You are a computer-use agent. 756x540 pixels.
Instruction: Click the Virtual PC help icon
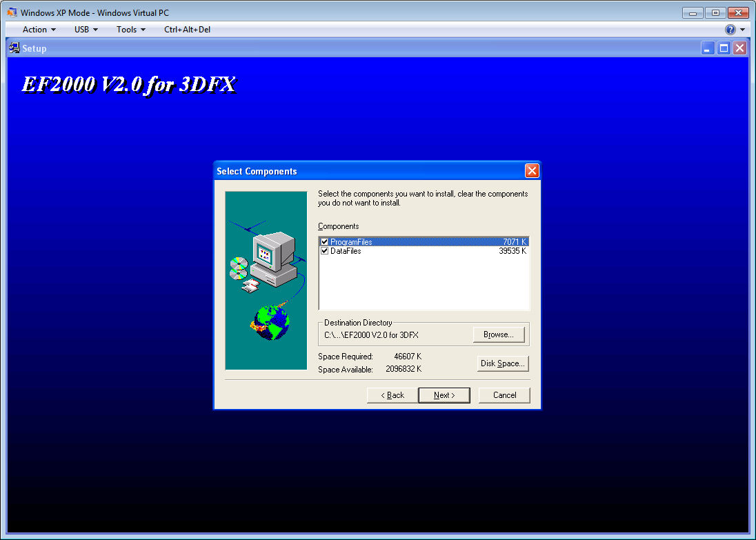pos(730,30)
